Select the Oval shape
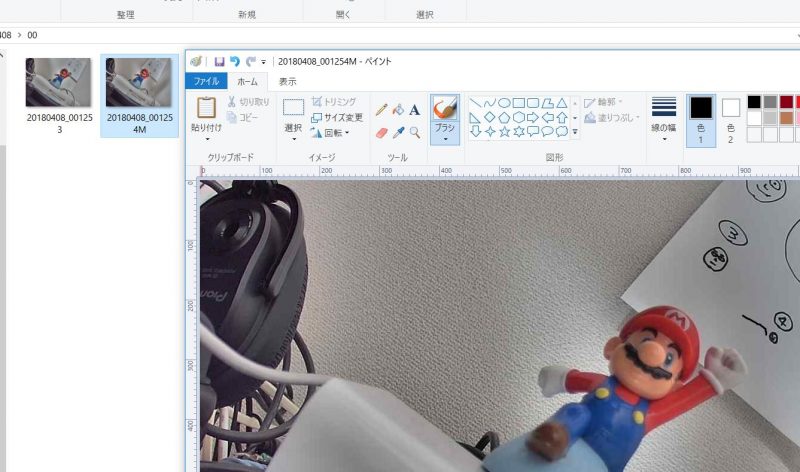 click(504, 103)
